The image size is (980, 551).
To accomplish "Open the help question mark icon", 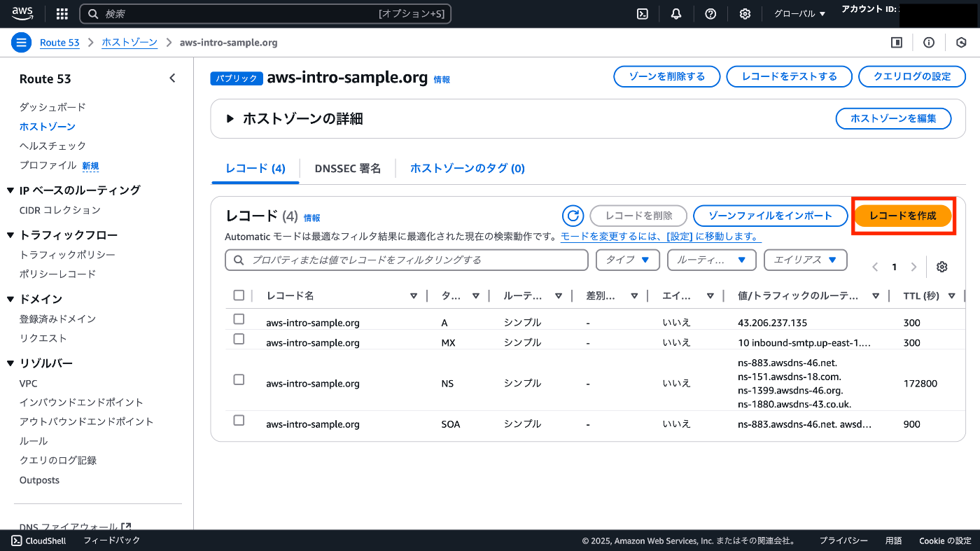I will tap(710, 14).
